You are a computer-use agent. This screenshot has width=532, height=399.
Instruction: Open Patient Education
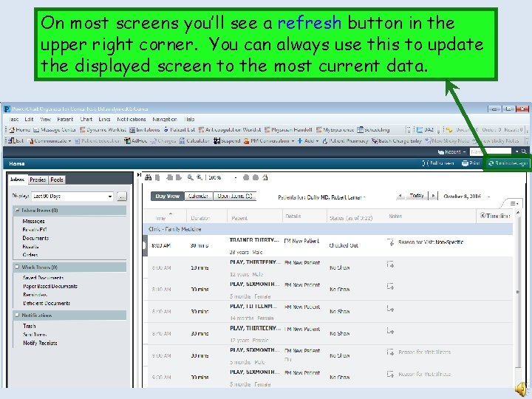tap(98, 140)
